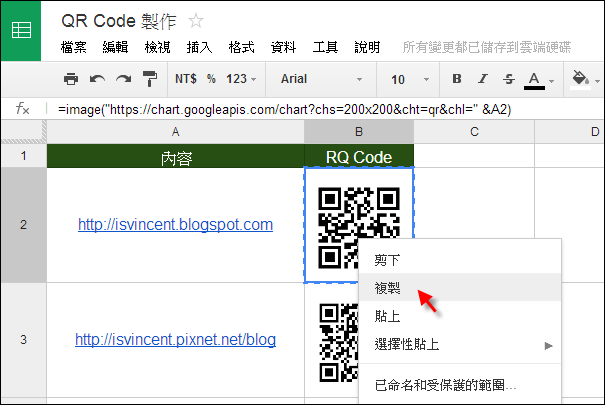605x405 pixels.
Task: Select row 3 header
Action: 24,340
